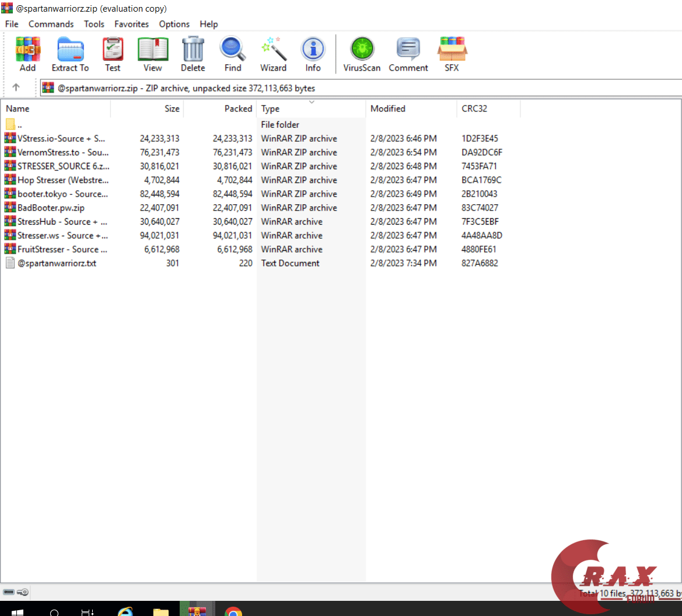
Task: Open the Commands menu
Action: point(51,24)
